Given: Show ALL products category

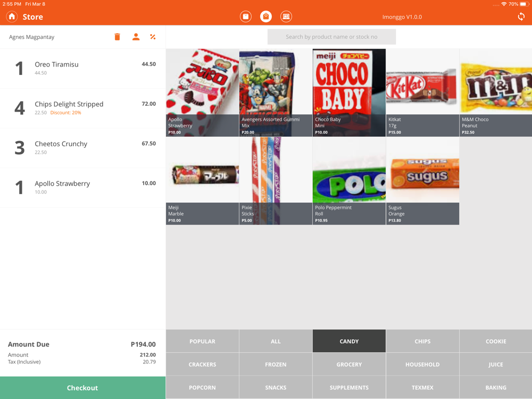Looking at the screenshot, I should 276,342.
